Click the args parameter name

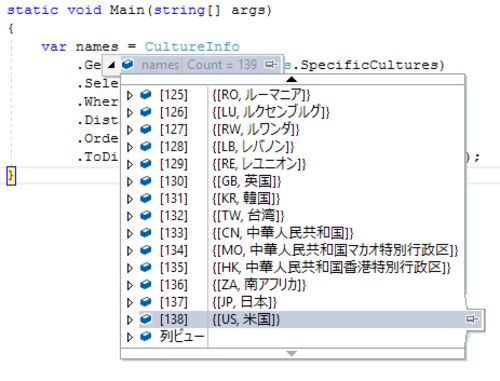click(248, 11)
